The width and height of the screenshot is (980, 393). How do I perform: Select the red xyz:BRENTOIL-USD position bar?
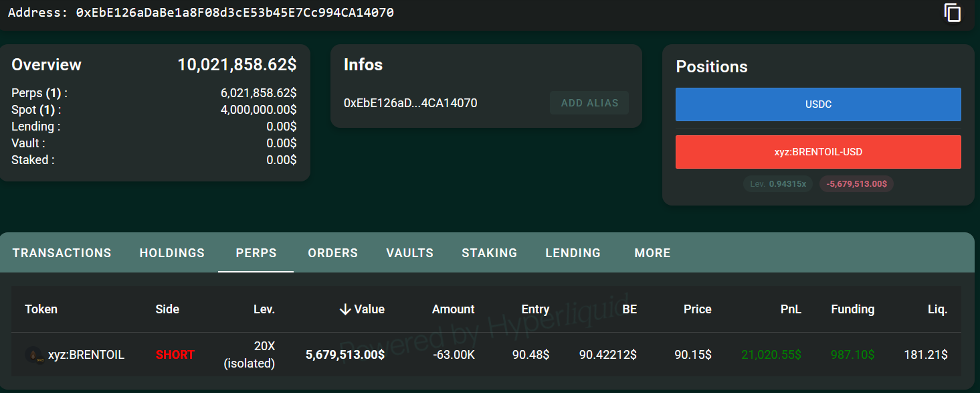tap(818, 152)
